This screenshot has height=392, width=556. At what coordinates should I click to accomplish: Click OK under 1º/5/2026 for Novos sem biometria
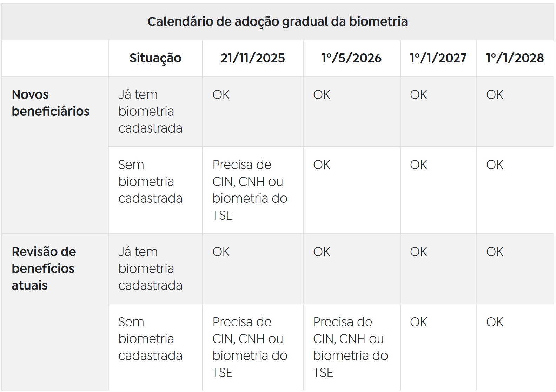pyautogui.click(x=322, y=165)
